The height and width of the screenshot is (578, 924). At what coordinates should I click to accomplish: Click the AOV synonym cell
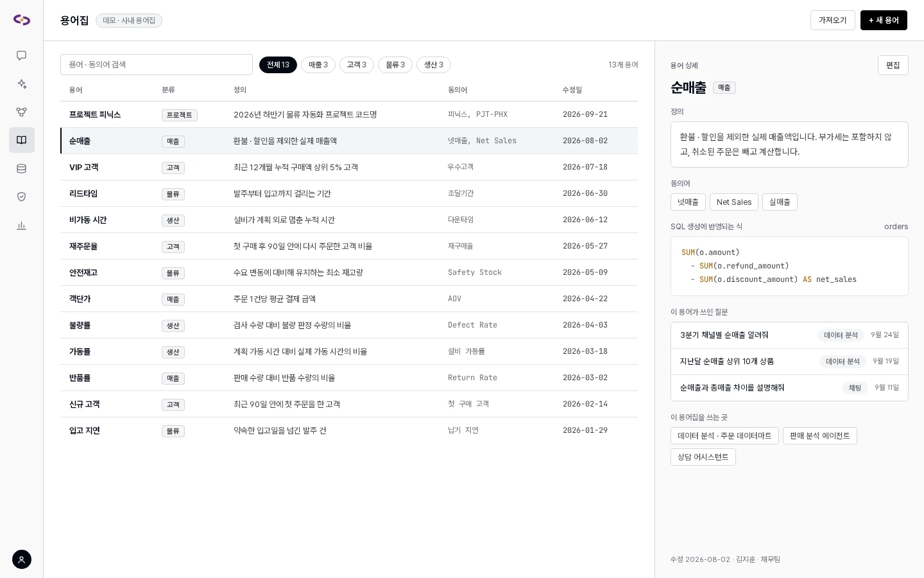(x=454, y=299)
